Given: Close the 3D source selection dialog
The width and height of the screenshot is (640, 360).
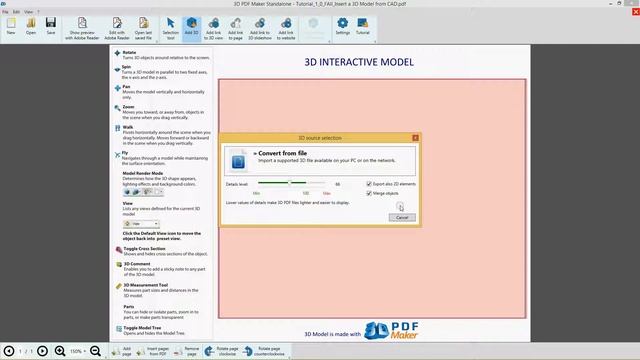Looking at the screenshot, I should (x=415, y=138).
